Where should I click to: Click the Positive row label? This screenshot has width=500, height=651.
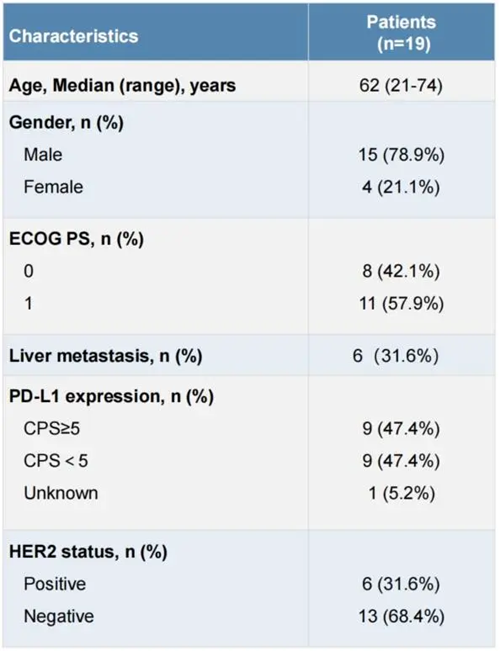55,584
